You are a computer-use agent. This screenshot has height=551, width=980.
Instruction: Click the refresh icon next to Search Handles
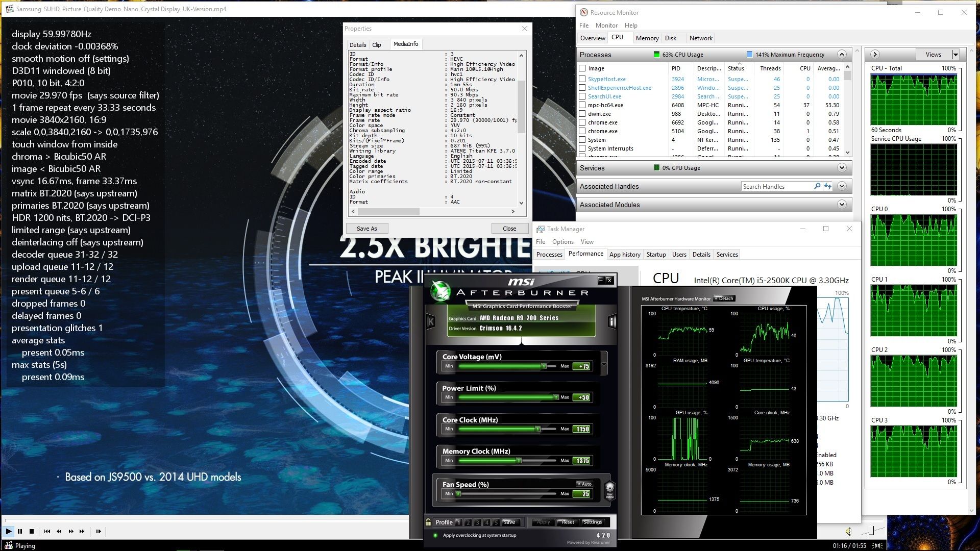coord(827,186)
